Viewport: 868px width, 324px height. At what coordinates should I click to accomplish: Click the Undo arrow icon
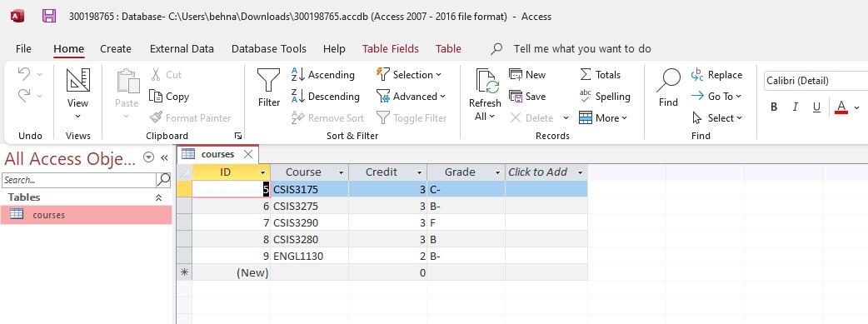coord(24,73)
